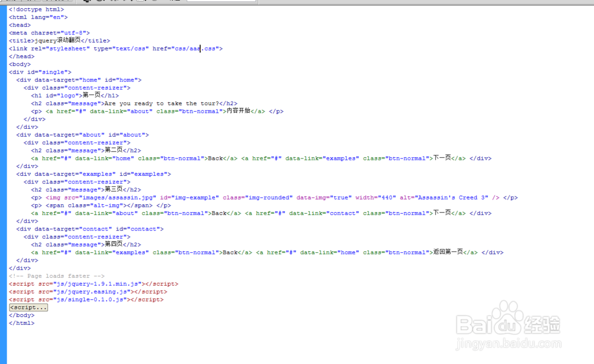Click the <h1 id="logo">第一页</h1> line

coord(75,96)
